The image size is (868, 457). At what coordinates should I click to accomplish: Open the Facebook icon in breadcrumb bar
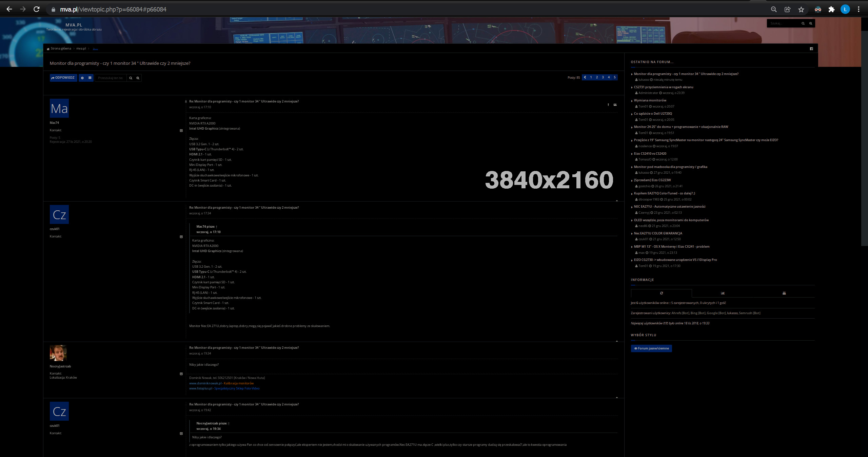(811, 49)
